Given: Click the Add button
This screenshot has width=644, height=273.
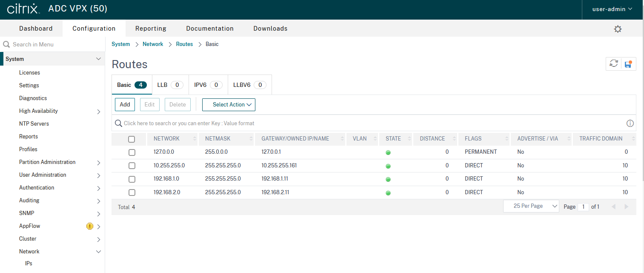Looking at the screenshot, I should point(125,104).
